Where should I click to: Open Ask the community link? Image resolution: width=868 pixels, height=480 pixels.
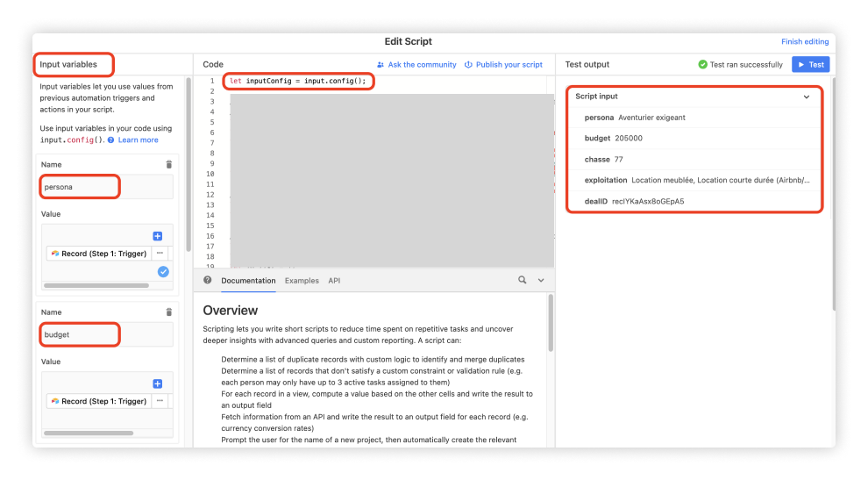[x=416, y=64]
